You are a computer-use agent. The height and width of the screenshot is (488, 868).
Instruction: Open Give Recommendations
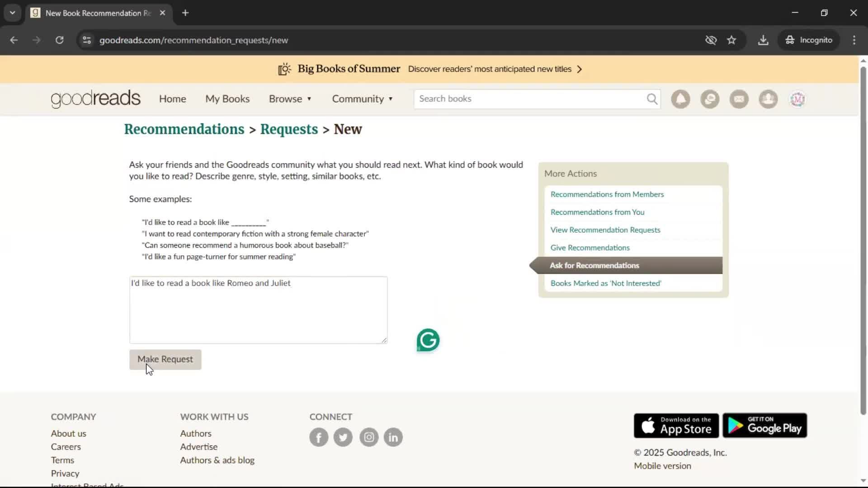590,248
